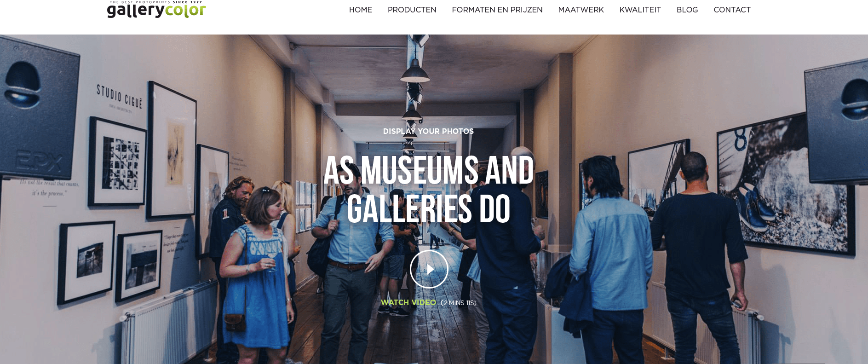Click the woman in the blue dress

[x=256, y=276]
